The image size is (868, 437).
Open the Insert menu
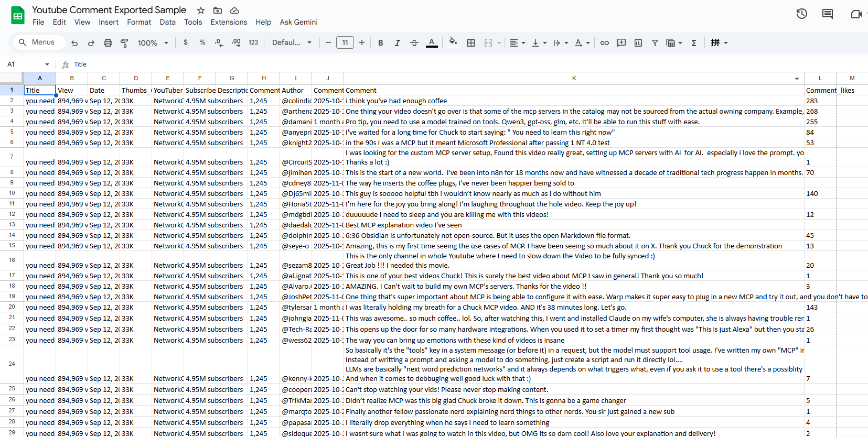[109, 22]
